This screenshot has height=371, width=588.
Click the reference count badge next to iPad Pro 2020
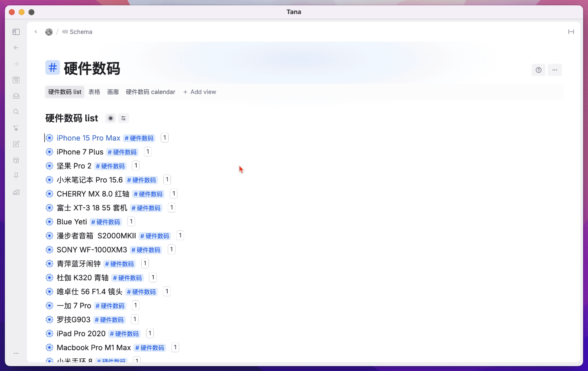[x=150, y=333]
